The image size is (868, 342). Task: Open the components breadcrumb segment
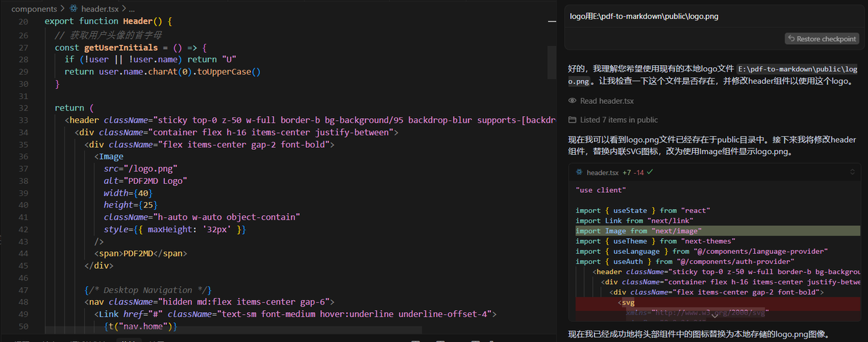pyautogui.click(x=34, y=9)
